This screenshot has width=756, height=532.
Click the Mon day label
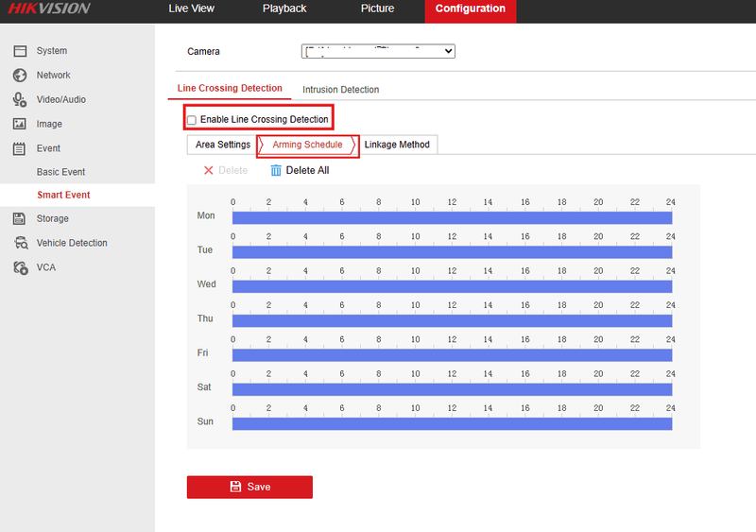pyautogui.click(x=206, y=215)
